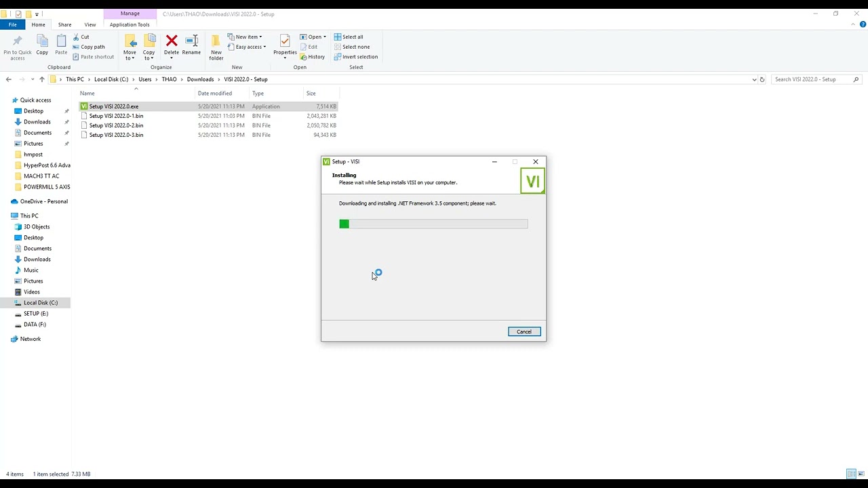Switch to Details view icon in status bar
The width and height of the screenshot is (868, 488).
tap(850, 474)
